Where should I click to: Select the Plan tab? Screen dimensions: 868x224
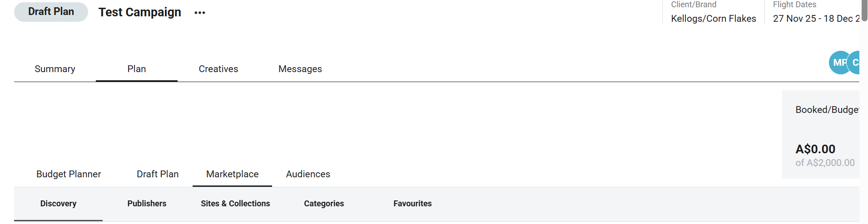coord(137,69)
